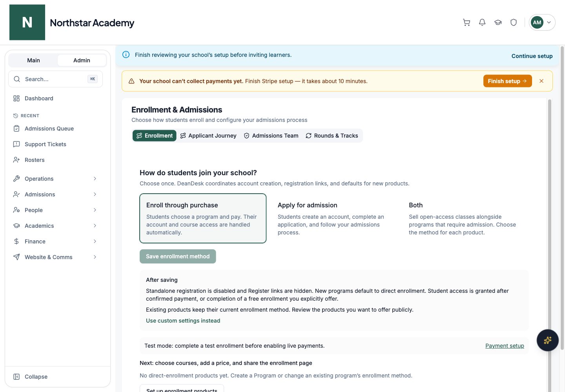Image resolution: width=565 pixels, height=392 pixels.
Task: Click the page vertical scrollbar
Action: [562, 198]
